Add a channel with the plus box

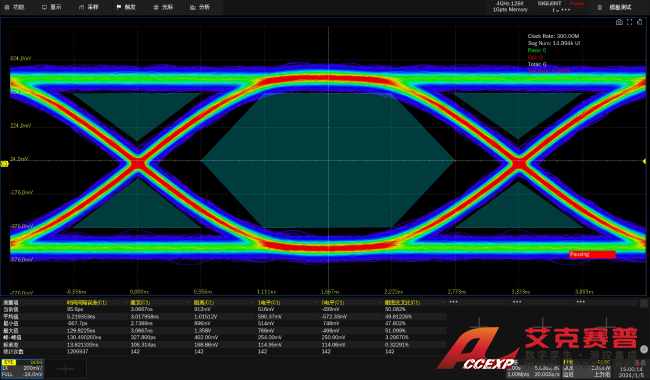point(65,368)
